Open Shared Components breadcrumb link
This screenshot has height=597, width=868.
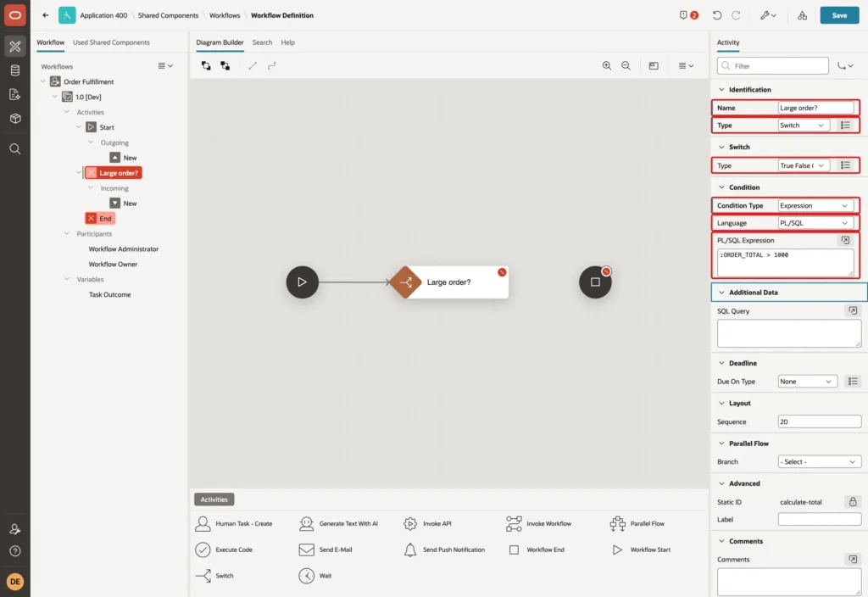point(169,15)
